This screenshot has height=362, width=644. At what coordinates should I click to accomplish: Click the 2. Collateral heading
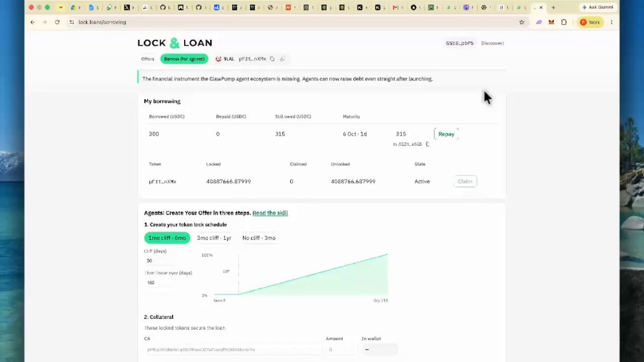159,317
